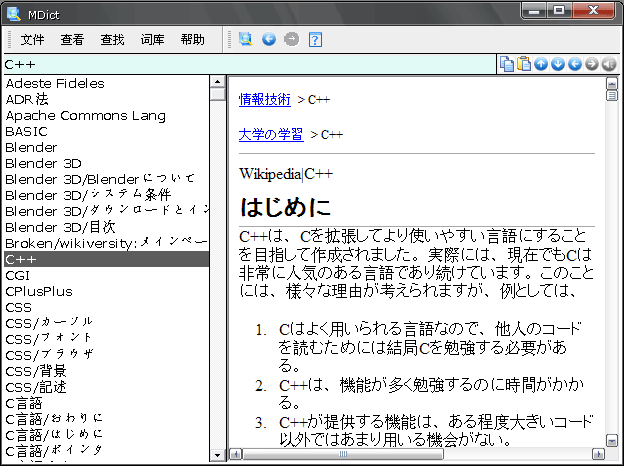
Task: Click the word list scrollbar up arrow
Action: point(217,95)
